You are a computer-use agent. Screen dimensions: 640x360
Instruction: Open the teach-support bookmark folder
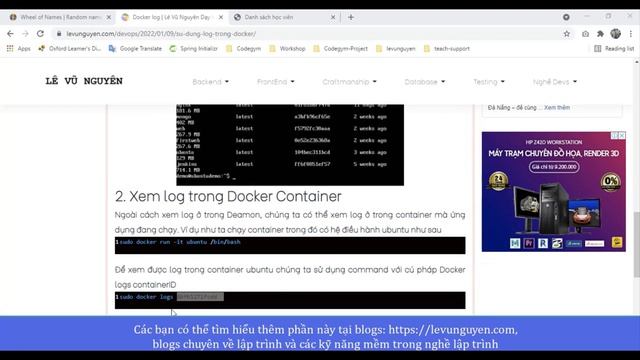pos(447,49)
